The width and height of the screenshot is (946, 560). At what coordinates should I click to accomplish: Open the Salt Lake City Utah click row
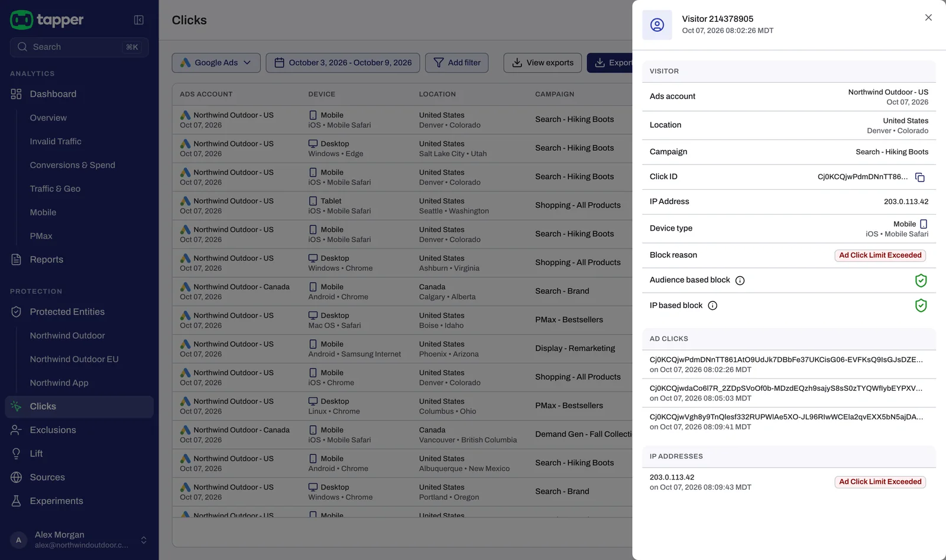pyautogui.click(x=402, y=148)
